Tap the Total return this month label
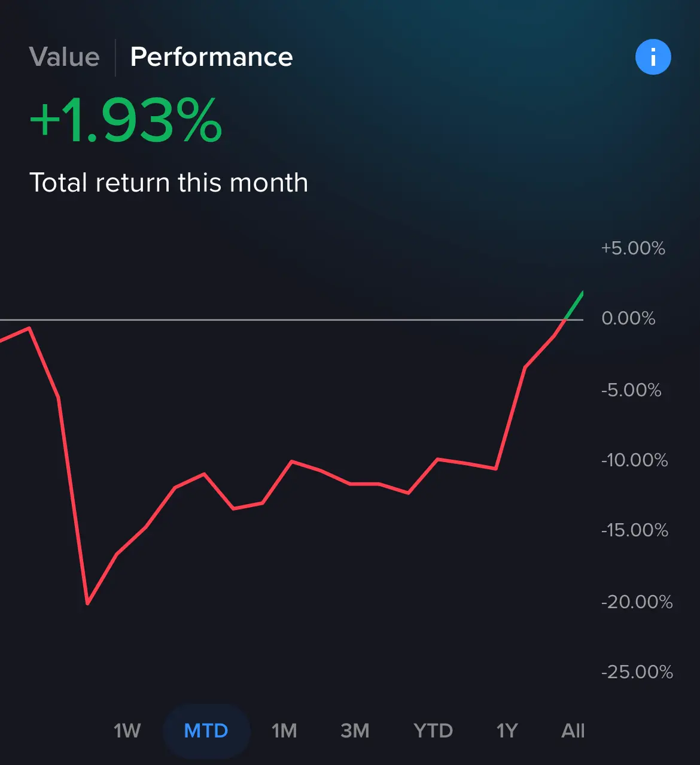This screenshot has height=765, width=700. [169, 183]
